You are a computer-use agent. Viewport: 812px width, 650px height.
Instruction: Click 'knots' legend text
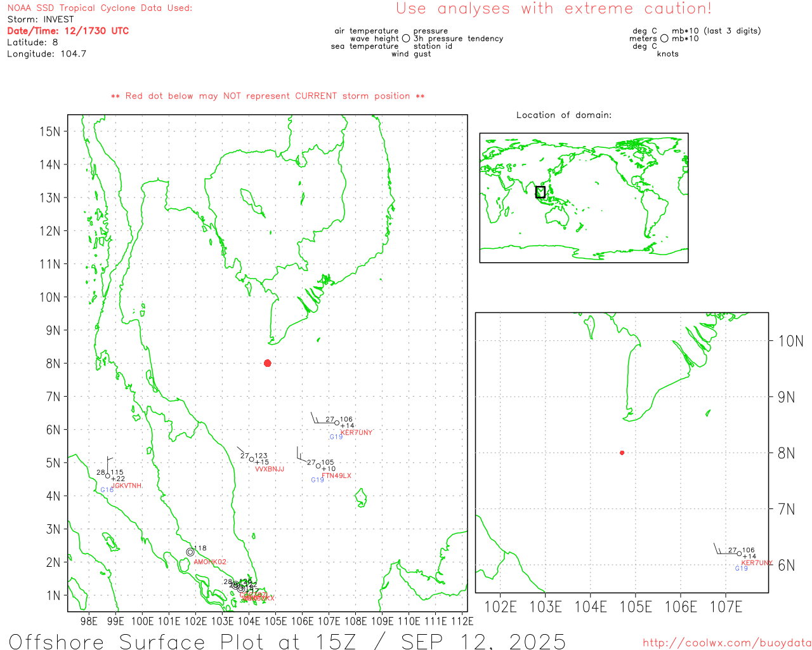coord(668,54)
